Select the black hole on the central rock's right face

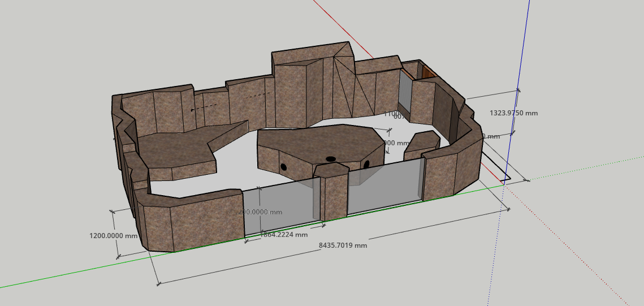(366, 165)
